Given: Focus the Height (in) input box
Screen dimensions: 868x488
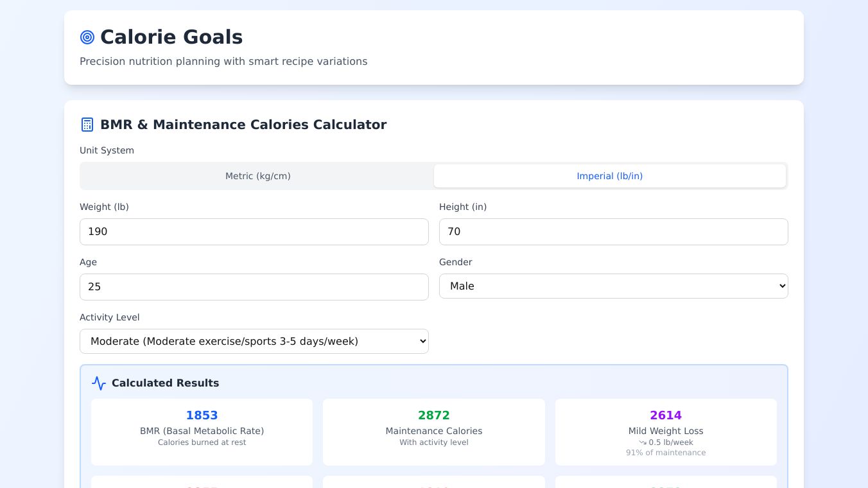Looking at the screenshot, I should [x=613, y=232].
